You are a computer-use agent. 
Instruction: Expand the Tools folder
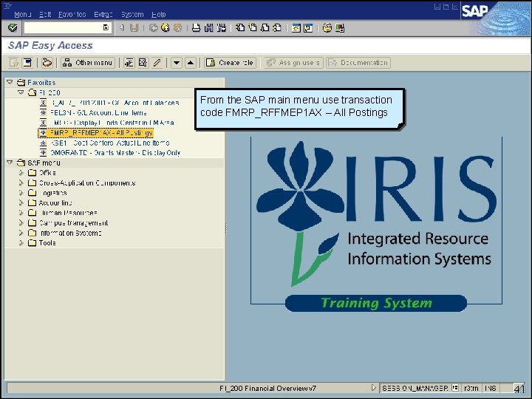(x=21, y=242)
